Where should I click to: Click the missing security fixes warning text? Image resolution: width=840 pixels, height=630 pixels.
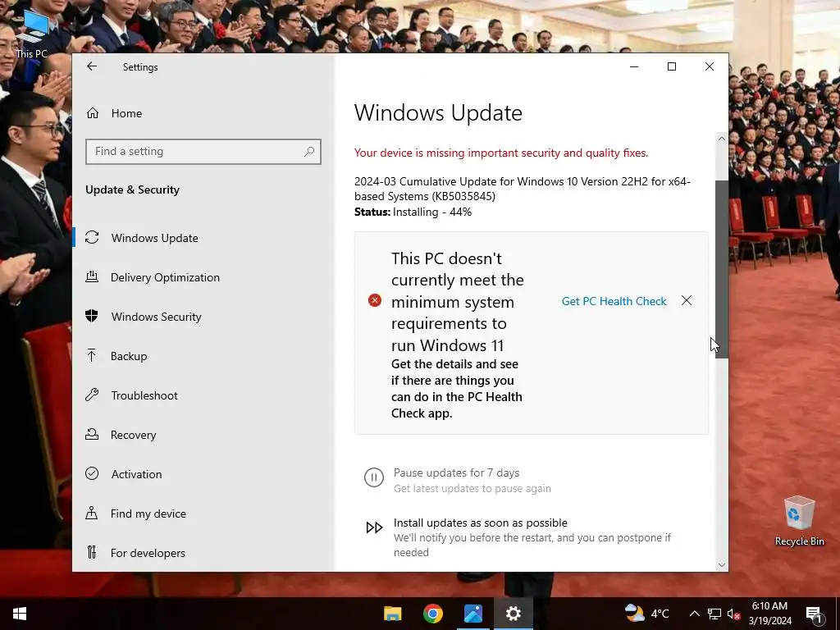501,153
